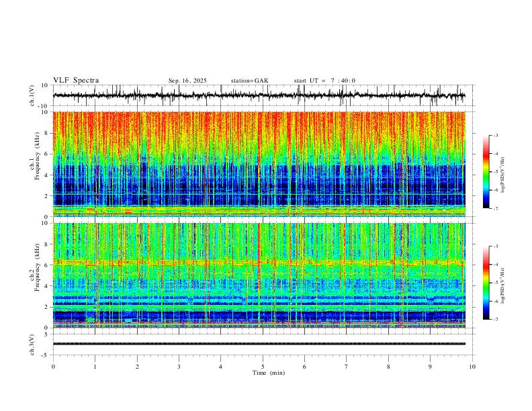Click the "ch.1(V)" waveform axis label
Viewport: 532px width, 411px height.
coord(32,95)
